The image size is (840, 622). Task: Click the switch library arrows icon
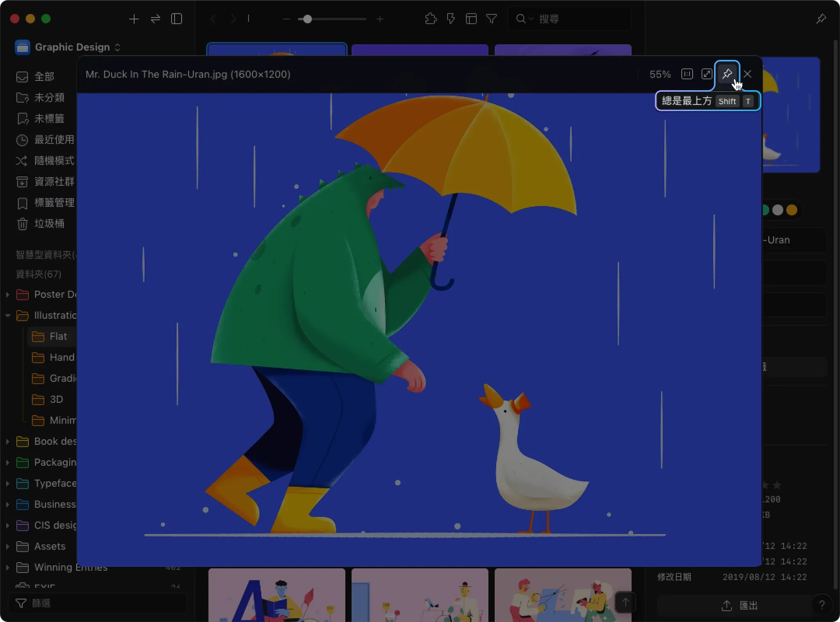[x=155, y=19]
